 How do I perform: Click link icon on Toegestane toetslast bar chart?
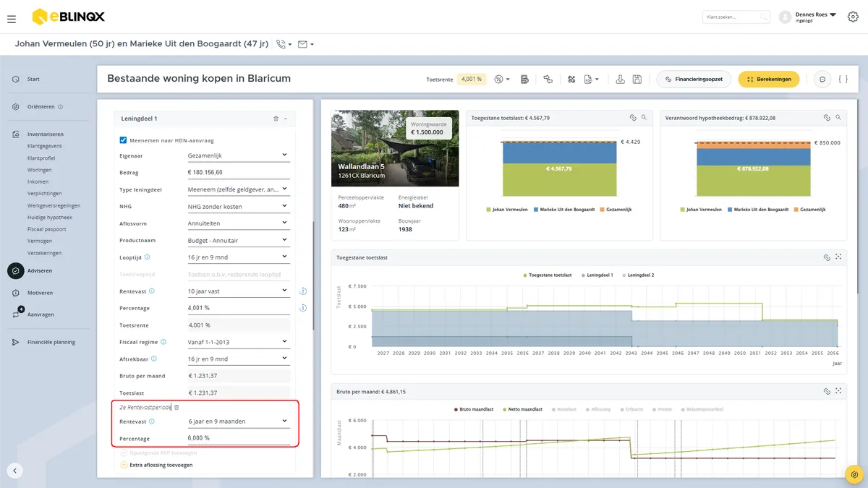tap(632, 117)
